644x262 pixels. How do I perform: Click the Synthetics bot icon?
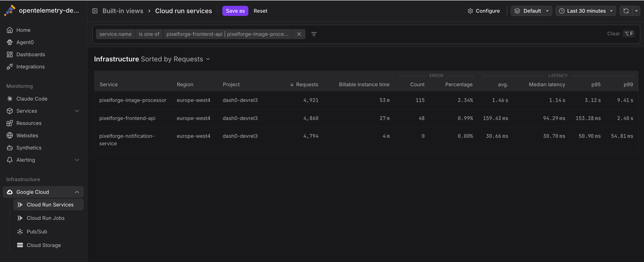pos(10,148)
